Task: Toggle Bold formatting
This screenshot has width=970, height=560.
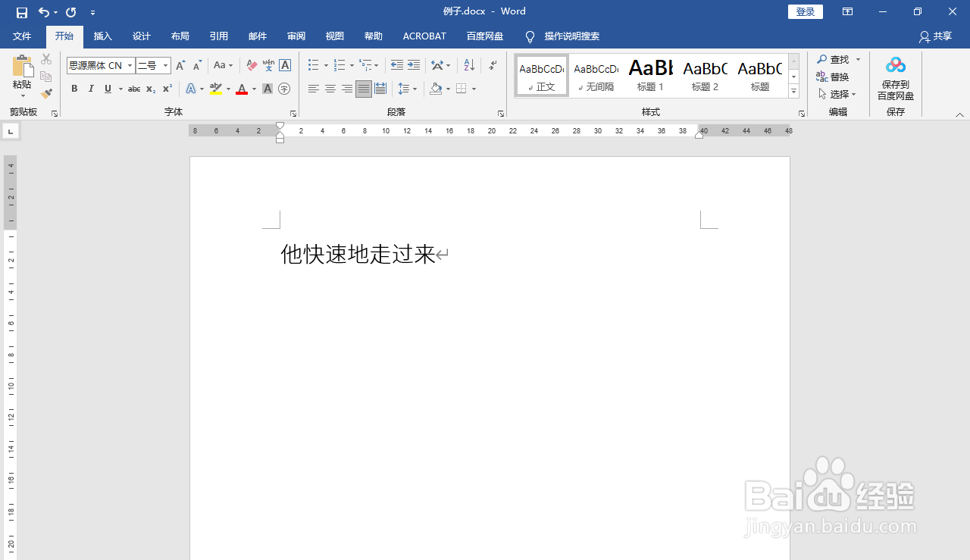Action: [x=74, y=89]
